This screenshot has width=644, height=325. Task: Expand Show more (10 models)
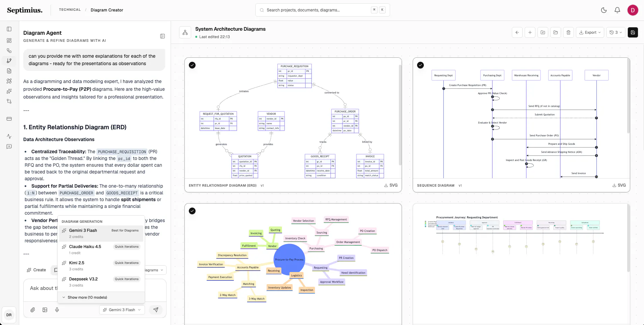tap(101, 297)
